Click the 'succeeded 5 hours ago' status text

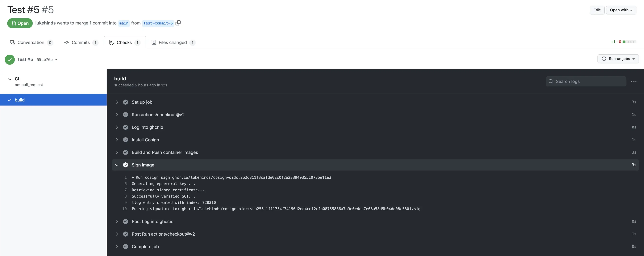[141, 85]
